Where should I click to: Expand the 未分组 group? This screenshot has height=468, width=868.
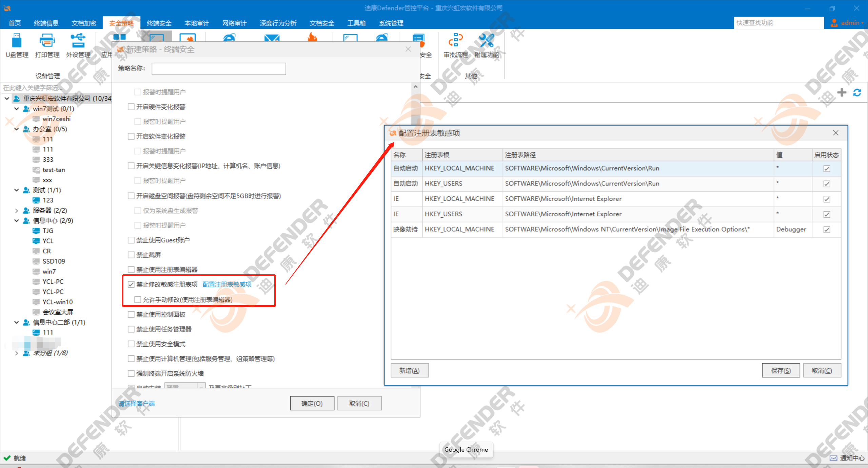[16, 353]
